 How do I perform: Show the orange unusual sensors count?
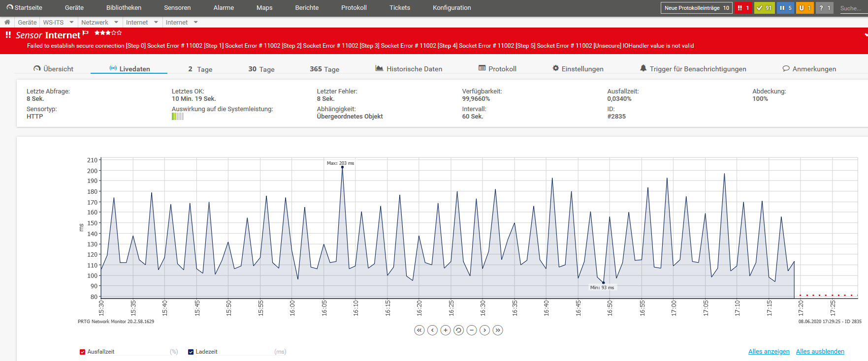[805, 8]
